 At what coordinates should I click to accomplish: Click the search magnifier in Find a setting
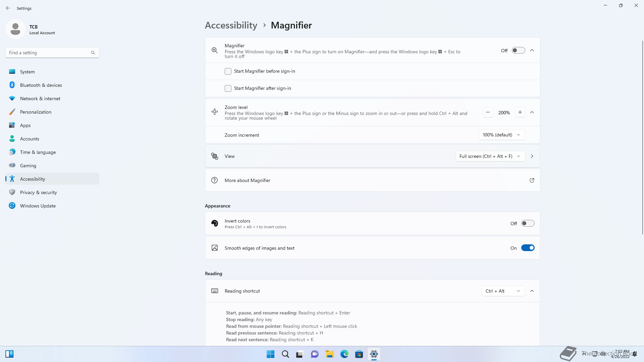(x=93, y=53)
